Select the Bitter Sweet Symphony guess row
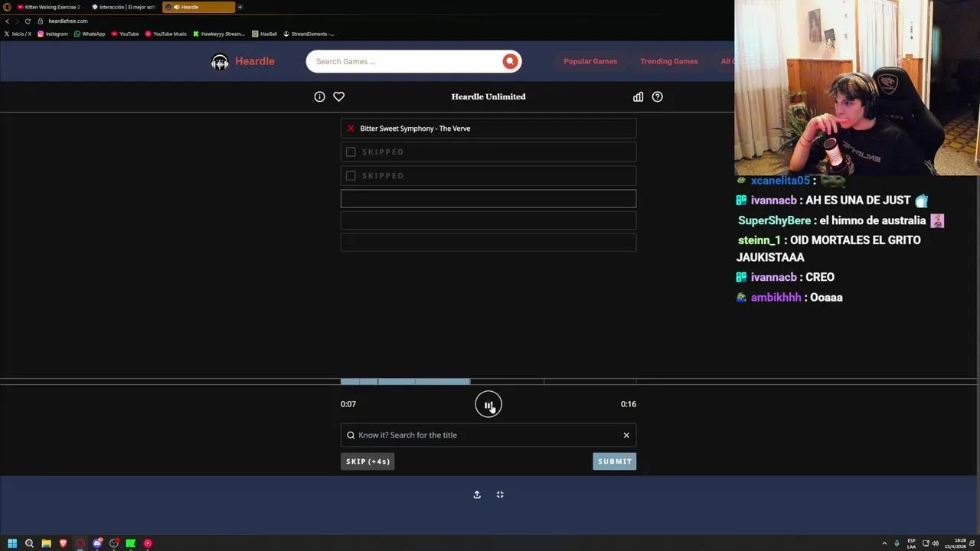This screenshot has height=551, width=980. [x=488, y=129]
